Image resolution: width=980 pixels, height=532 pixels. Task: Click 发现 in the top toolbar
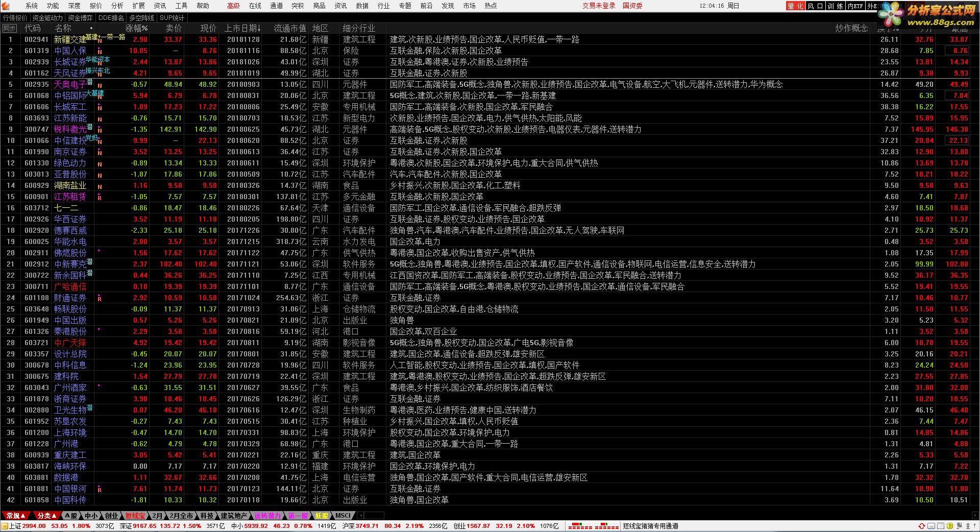click(x=448, y=6)
